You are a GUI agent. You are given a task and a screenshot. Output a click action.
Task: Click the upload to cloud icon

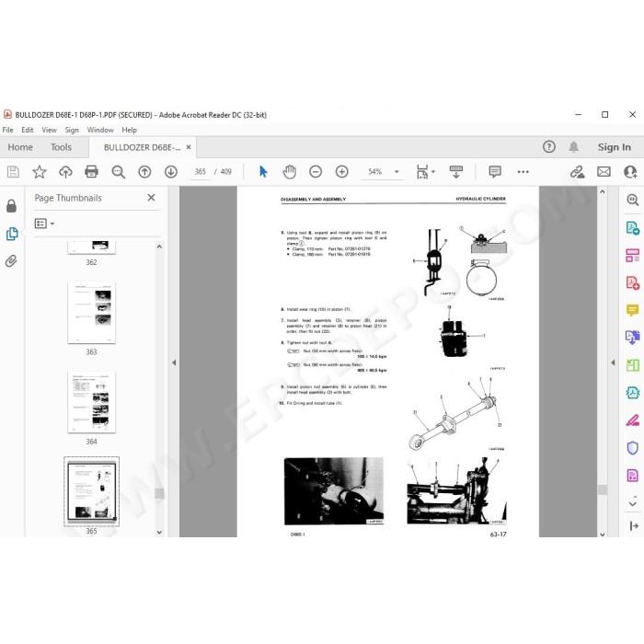[65, 172]
